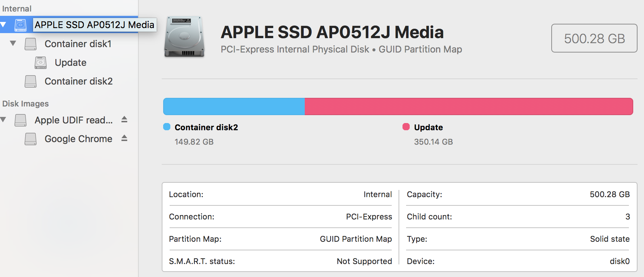Screen dimensions: 644x277
Task: Select the Container disk2 icon
Action: [x=31, y=81]
